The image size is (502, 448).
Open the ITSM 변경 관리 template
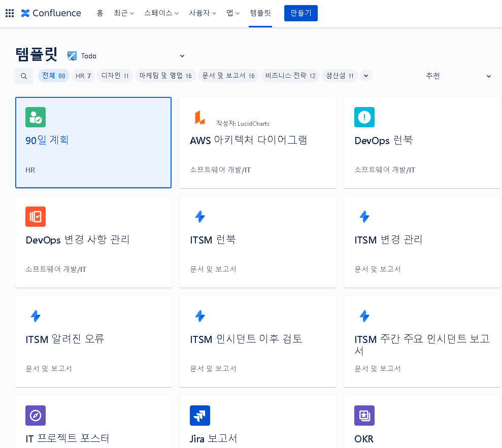pyautogui.click(x=388, y=239)
